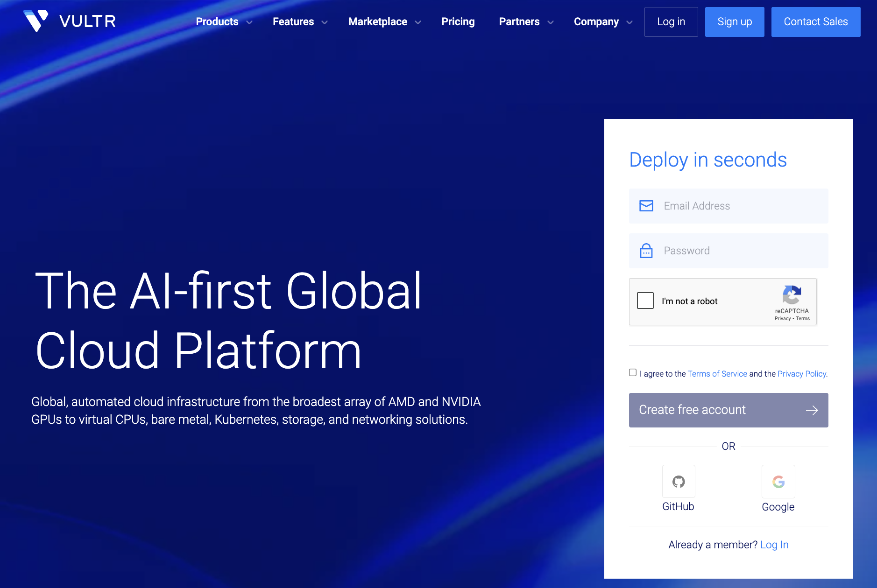Click the Log In link for members
Image resolution: width=877 pixels, height=588 pixels.
(774, 544)
